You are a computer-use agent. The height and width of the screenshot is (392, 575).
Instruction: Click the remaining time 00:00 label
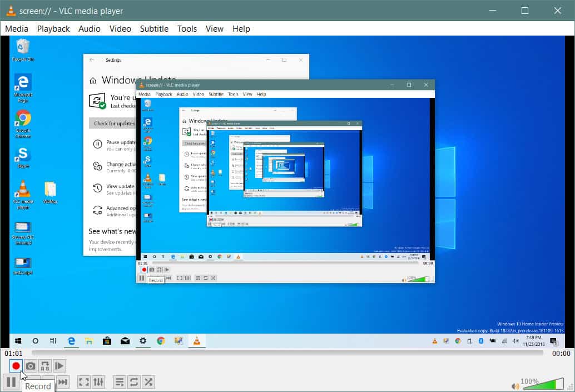tap(561, 353)
